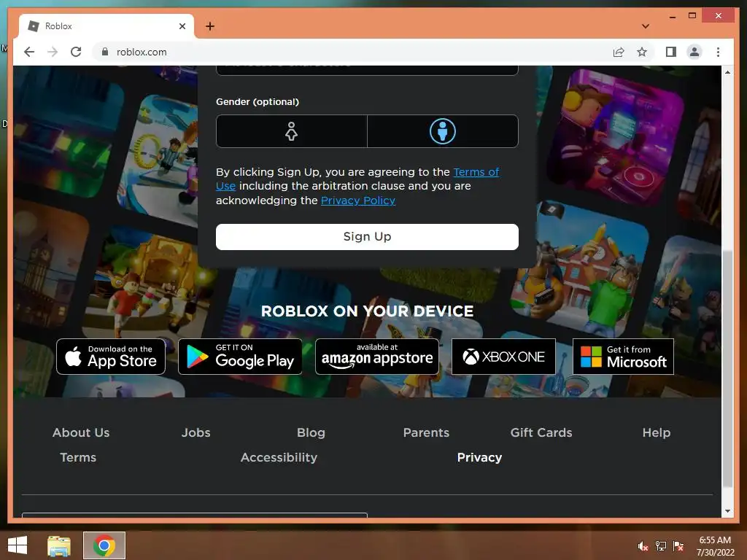Click the muted volume tray icon
This screenshot has height=560, width=747.
(643, 546)
